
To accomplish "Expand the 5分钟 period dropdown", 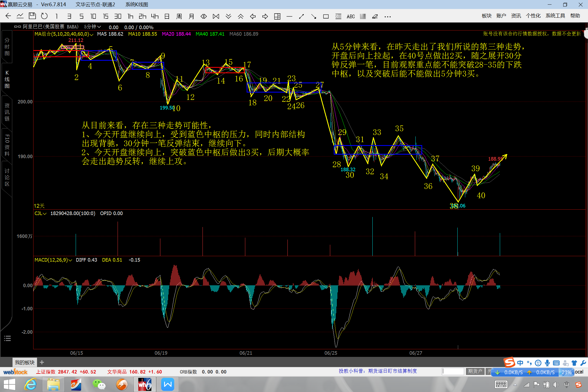I will [93, 27].
